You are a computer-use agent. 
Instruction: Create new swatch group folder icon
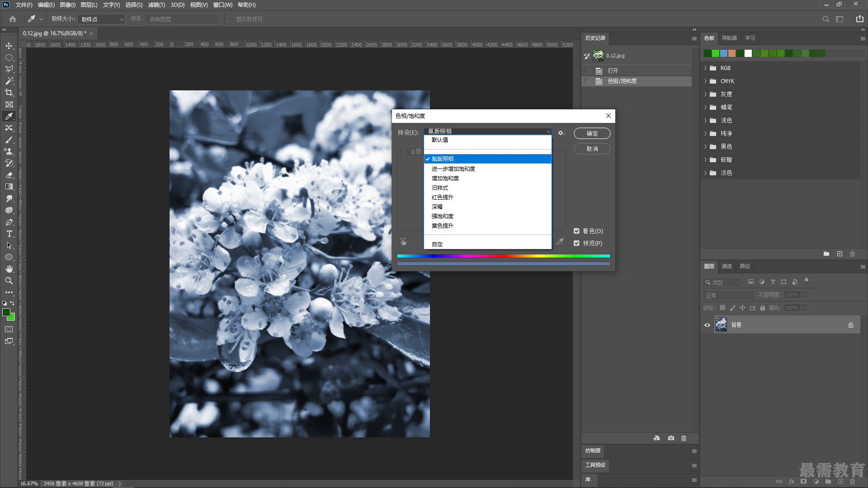826,254
